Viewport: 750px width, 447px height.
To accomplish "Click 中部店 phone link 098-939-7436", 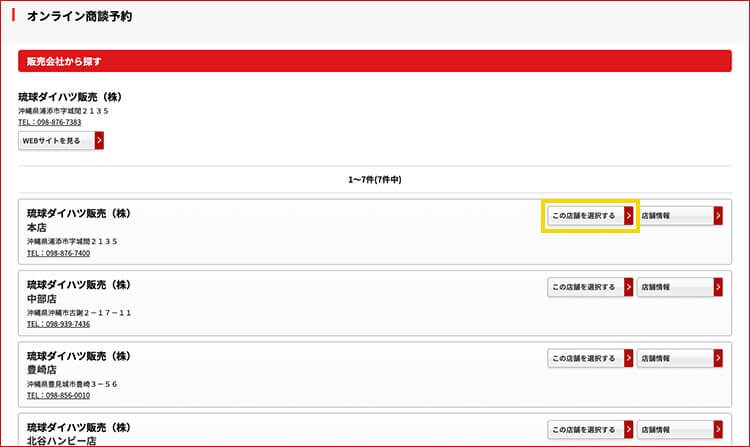I will point(58,324).
